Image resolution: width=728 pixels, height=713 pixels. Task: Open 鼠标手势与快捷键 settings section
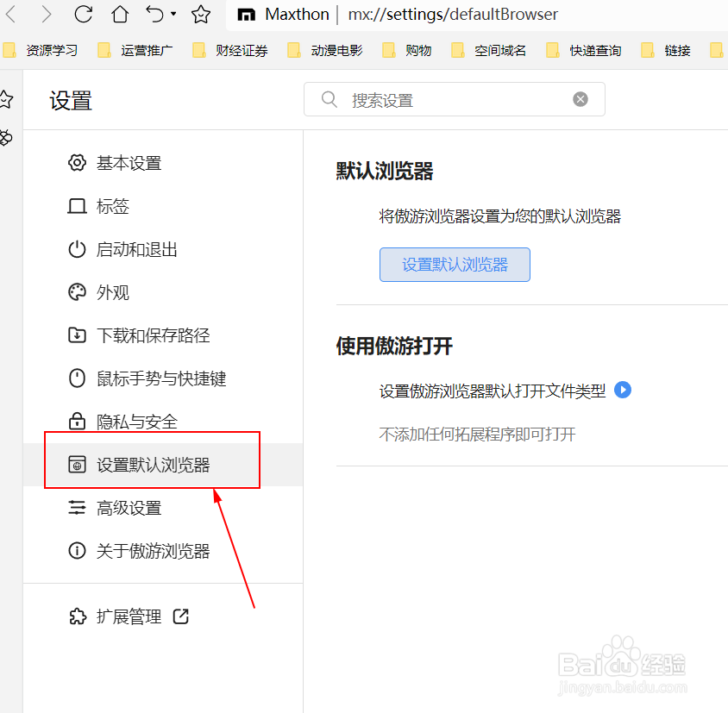[x=163, y=378]
